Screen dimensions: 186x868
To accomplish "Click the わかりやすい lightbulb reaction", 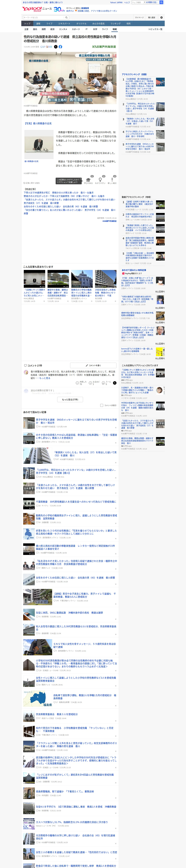I will (100, 180).
